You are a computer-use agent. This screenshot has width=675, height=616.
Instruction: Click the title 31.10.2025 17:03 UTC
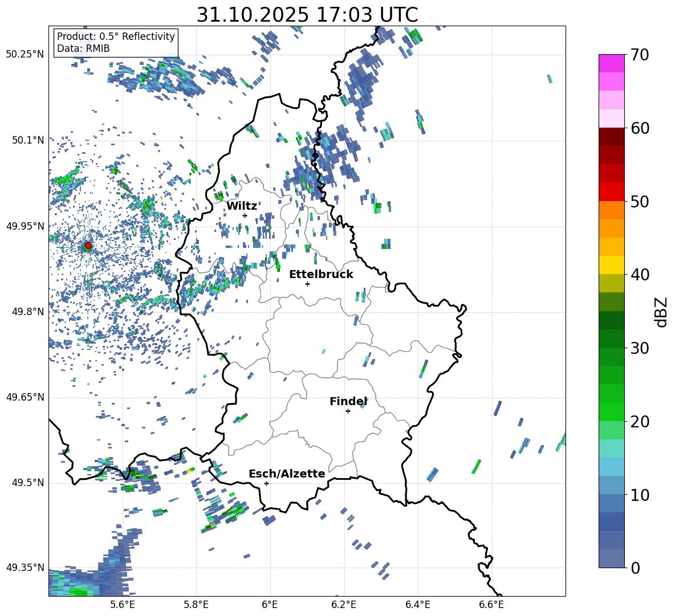coord(307,15)
